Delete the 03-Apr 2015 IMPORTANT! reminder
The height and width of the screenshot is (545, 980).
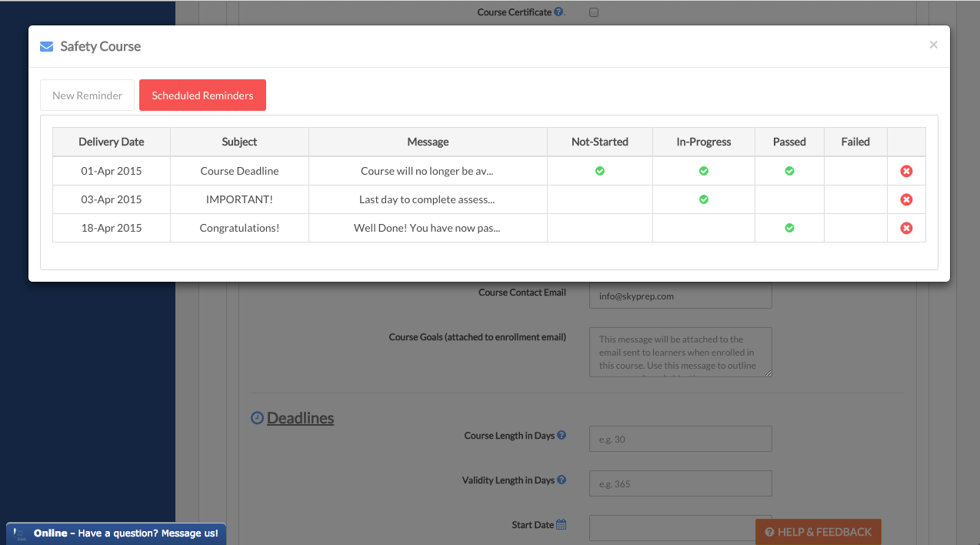tap(906, 199)
